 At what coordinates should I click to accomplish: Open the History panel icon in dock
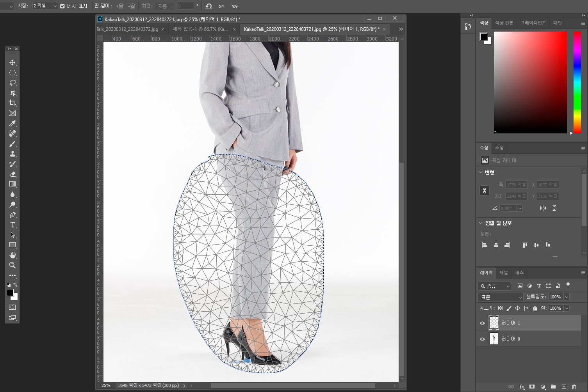tap(468, 27)
